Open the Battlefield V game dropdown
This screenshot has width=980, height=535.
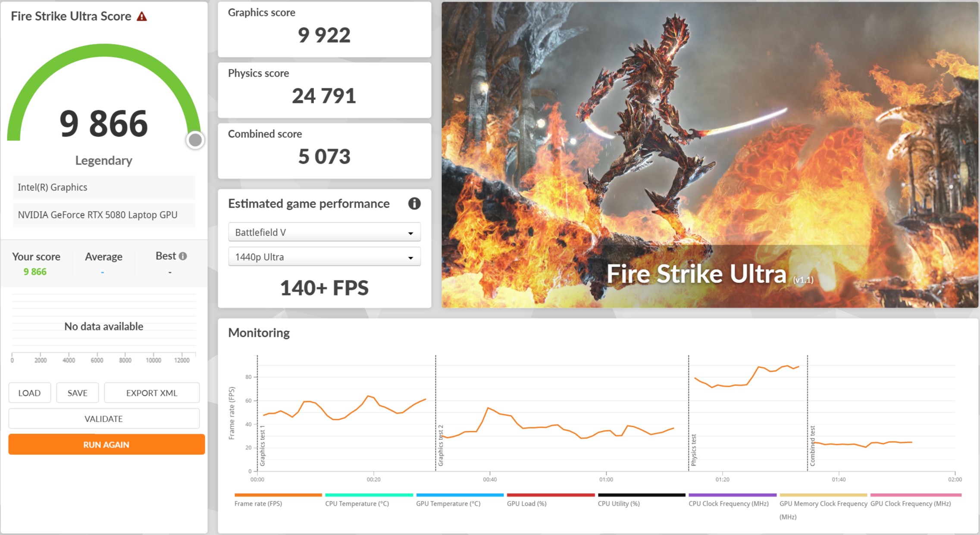(324, 233)
